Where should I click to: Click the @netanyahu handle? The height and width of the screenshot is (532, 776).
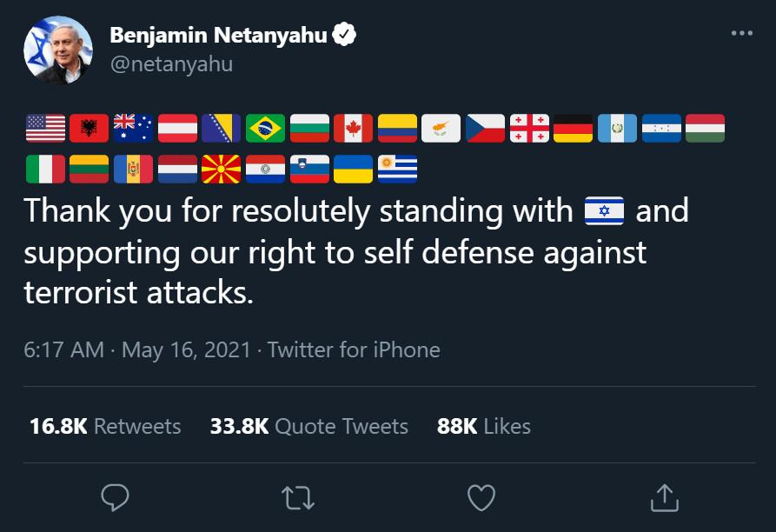[171, 64]
